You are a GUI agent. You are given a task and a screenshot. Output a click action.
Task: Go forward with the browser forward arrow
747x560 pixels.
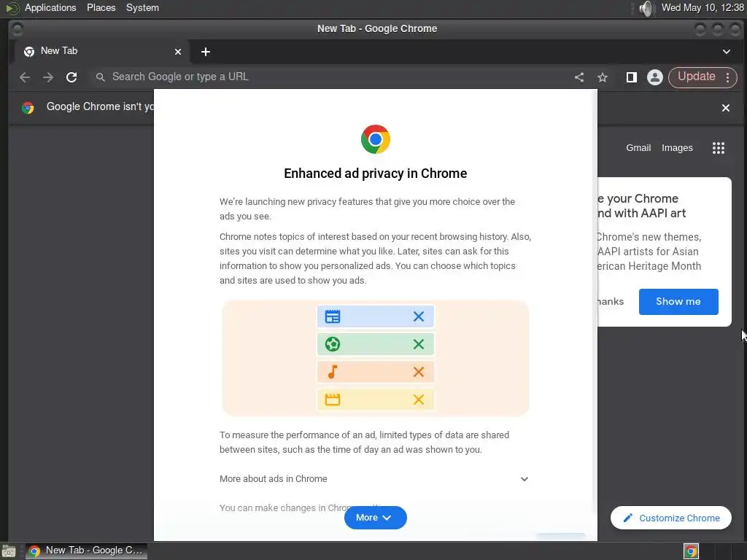click(x=48, y=77)
